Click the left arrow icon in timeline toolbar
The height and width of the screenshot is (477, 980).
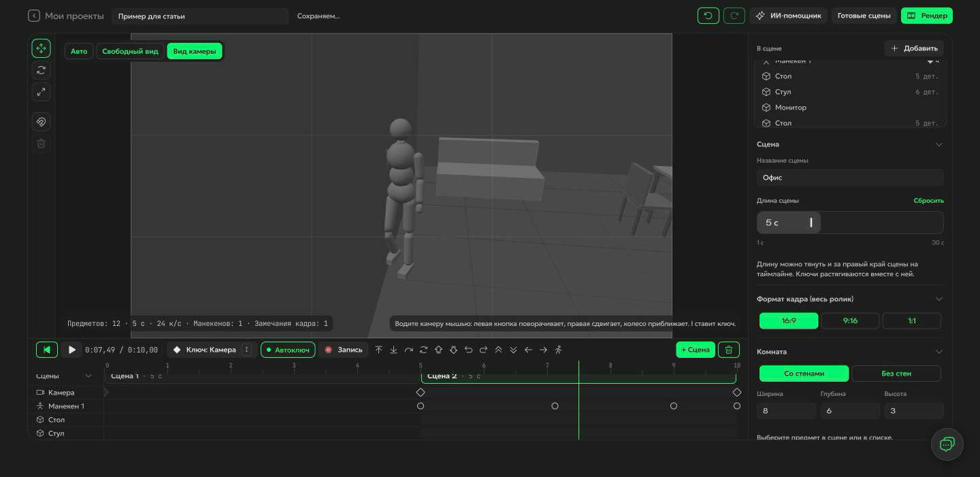coord(528,350)
